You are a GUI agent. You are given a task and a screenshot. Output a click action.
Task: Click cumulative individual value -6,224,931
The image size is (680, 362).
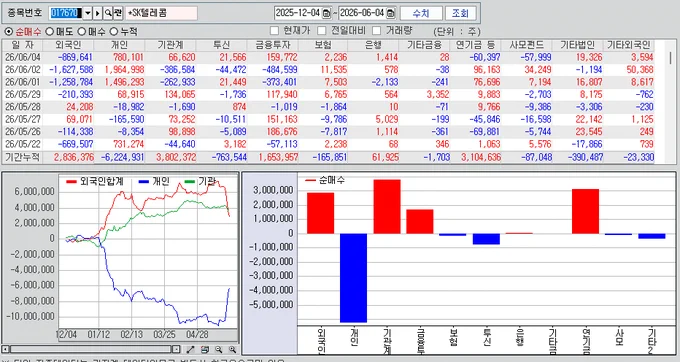point(122,157)
